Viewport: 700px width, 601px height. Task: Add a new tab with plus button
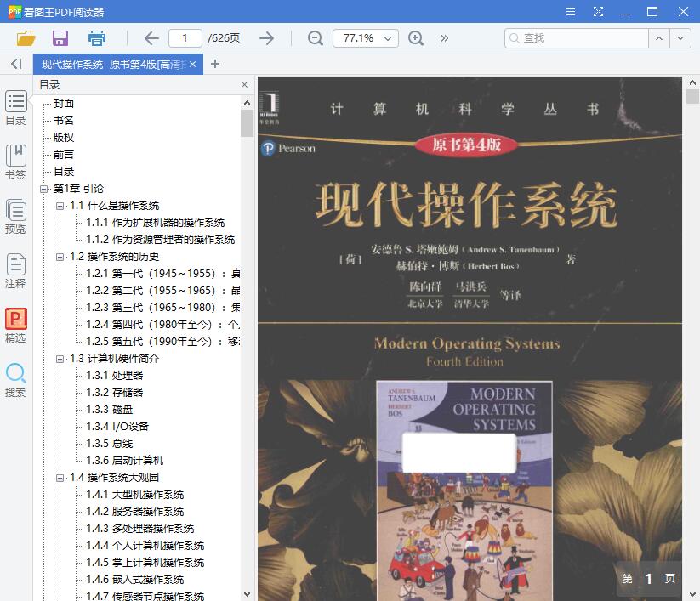pyautogui.click(x=215, y=64)
